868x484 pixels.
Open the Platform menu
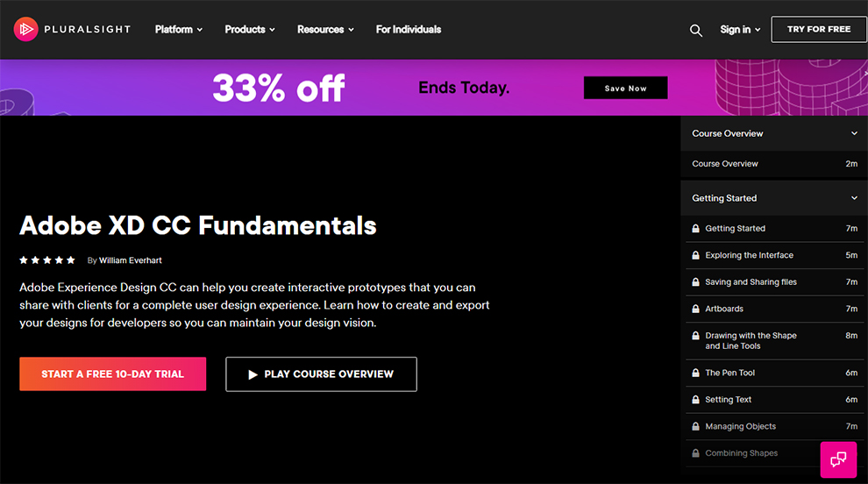point(178,30)
